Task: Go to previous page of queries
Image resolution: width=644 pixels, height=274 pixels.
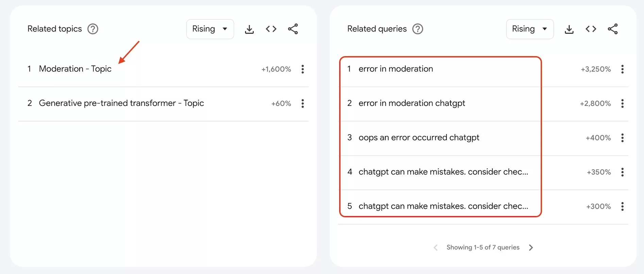Action: pyautogui.click(x=436, y=248)
